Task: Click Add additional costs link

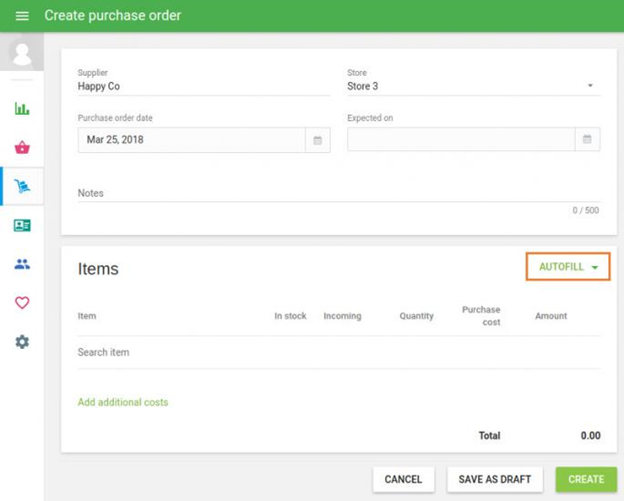Action: [x=123, y=402]
